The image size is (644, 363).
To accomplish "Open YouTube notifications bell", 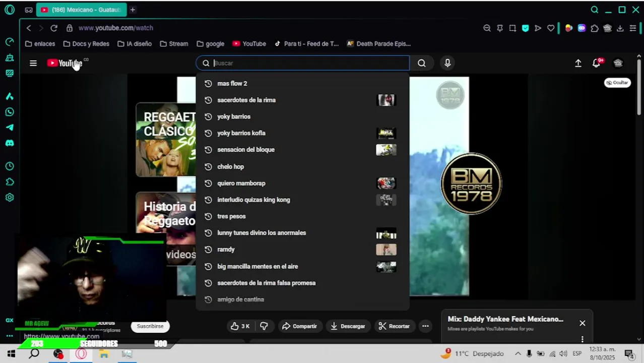I will coord(597,63).
